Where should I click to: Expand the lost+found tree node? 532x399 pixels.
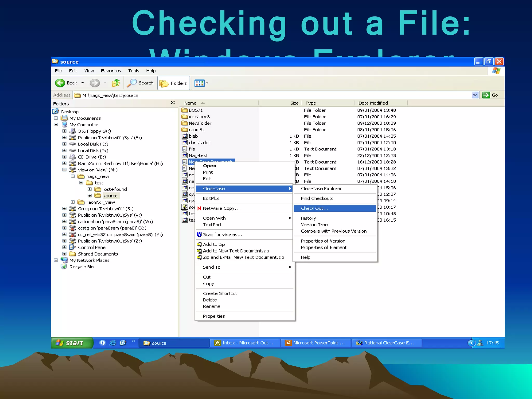(90, 189)
